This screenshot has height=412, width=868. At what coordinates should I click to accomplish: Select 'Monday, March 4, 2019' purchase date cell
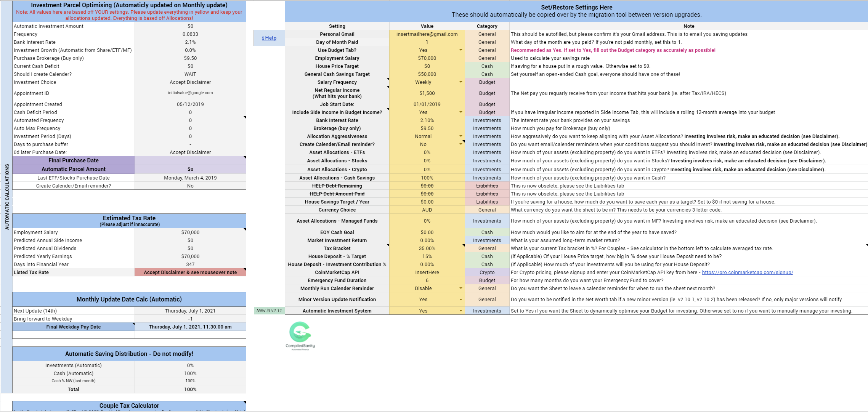point(190,178)
